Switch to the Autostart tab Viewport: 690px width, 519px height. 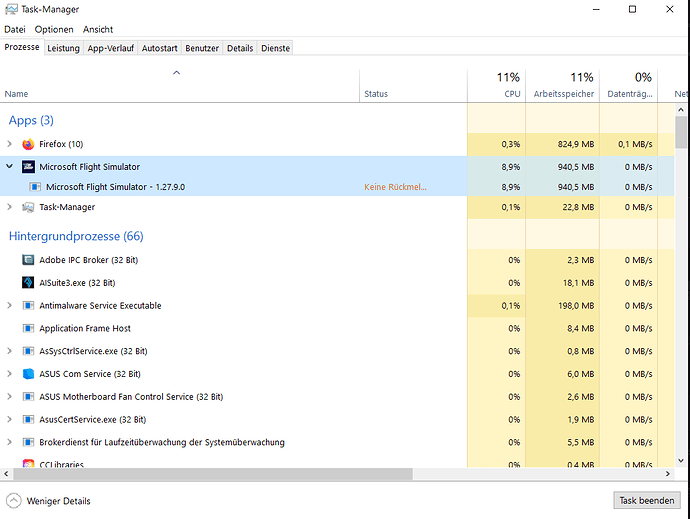coord(159,48)
